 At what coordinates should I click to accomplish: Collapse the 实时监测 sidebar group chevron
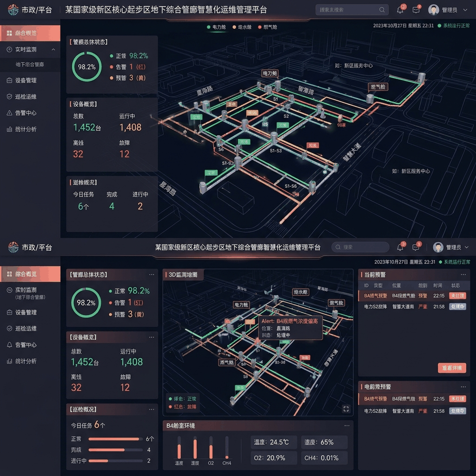click(53, 49)
